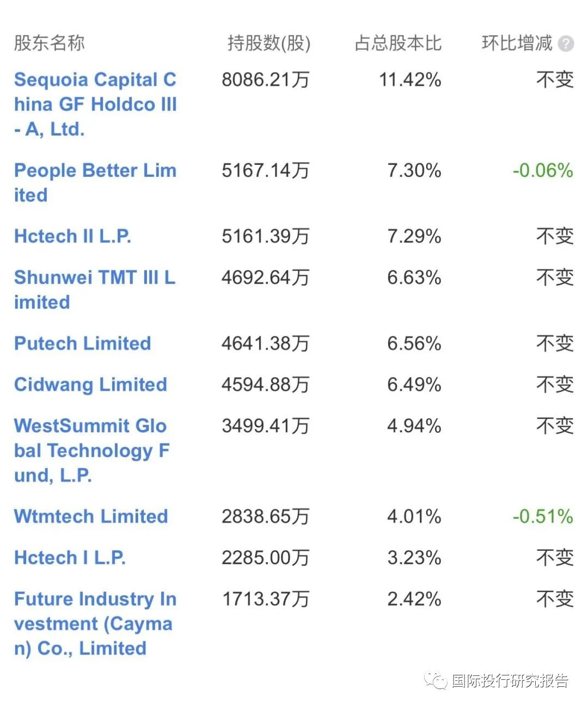Click the 占总股本比 column header

pyautogui.click(x=398, y=43)
